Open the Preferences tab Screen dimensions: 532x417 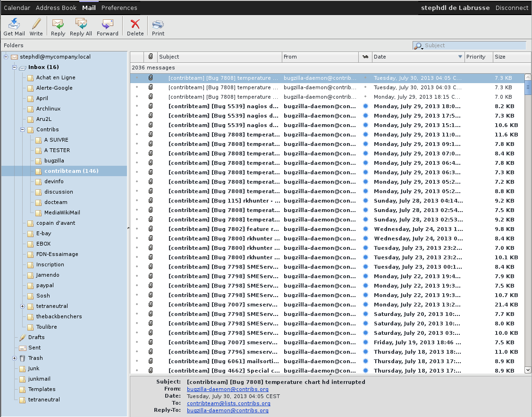[119, 8]
